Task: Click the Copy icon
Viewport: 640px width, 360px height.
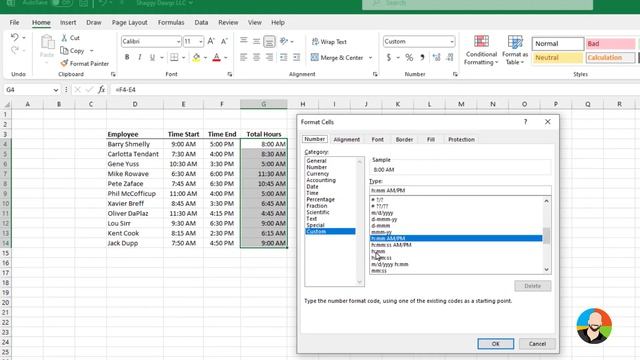Action: point(64,51)
